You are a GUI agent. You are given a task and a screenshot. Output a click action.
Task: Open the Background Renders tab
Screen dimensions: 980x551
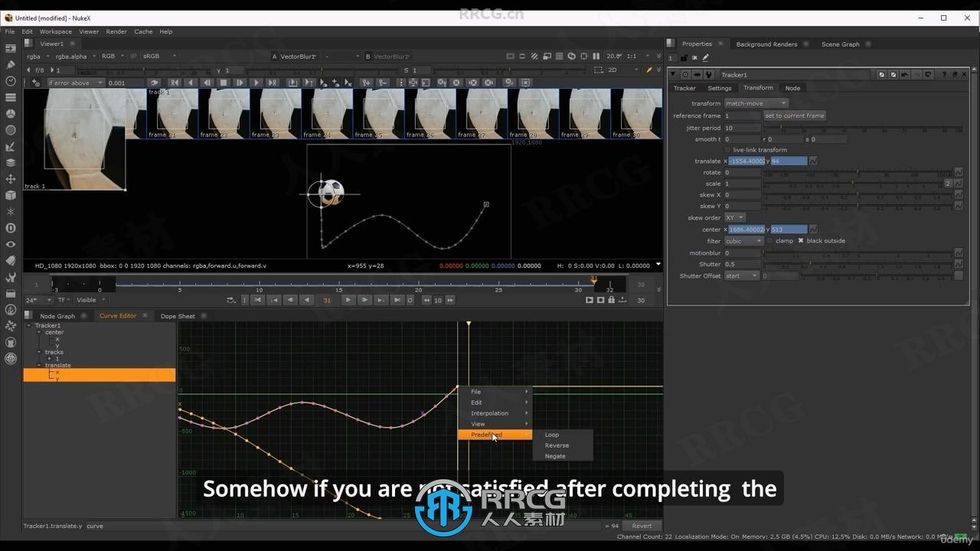pos(766,44)
